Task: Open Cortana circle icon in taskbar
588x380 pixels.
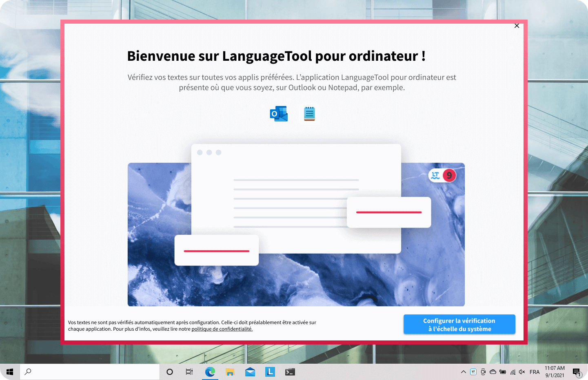Action: coord(170,372)
